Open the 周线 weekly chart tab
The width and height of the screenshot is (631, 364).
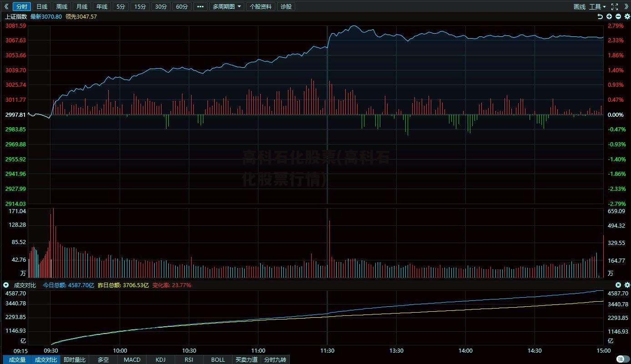coord(62,6)
